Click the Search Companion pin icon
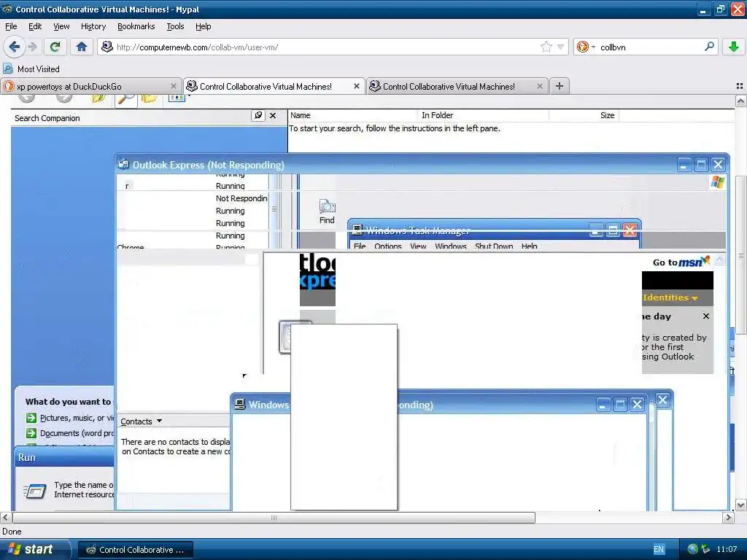 pyautogui.click(x=258, y=116)
